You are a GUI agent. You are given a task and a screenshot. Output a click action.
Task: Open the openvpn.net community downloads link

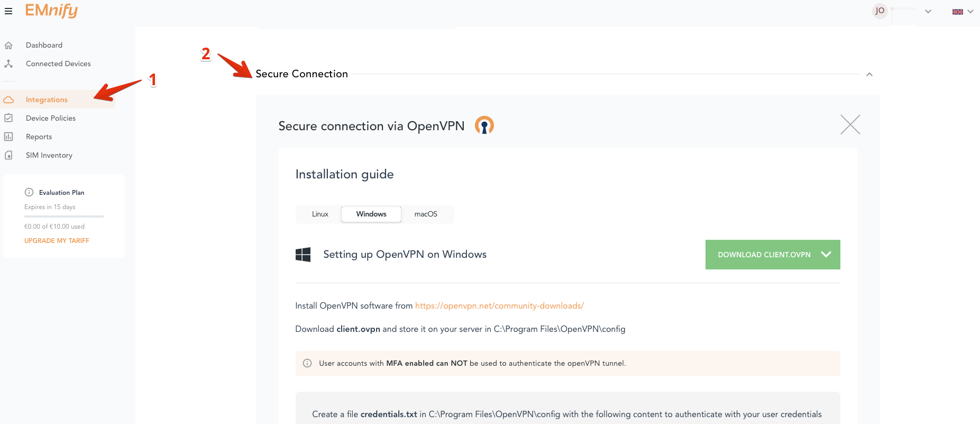click(499, 306)
